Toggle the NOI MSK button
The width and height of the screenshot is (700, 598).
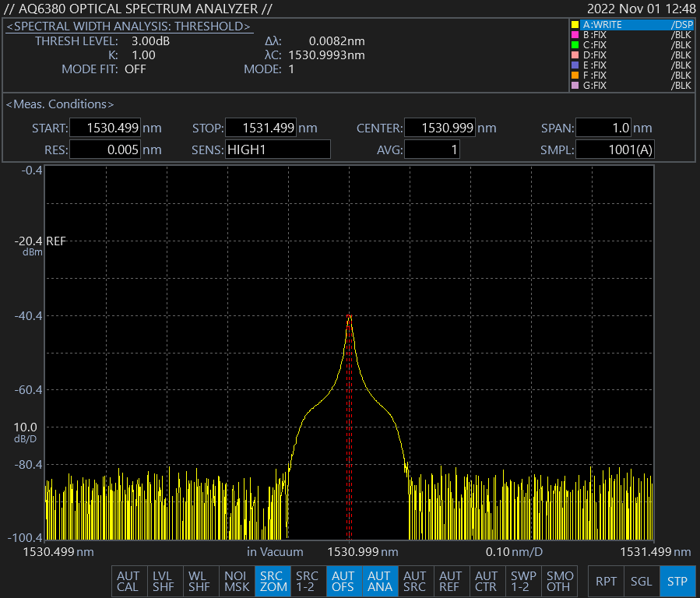coord(237,582)
